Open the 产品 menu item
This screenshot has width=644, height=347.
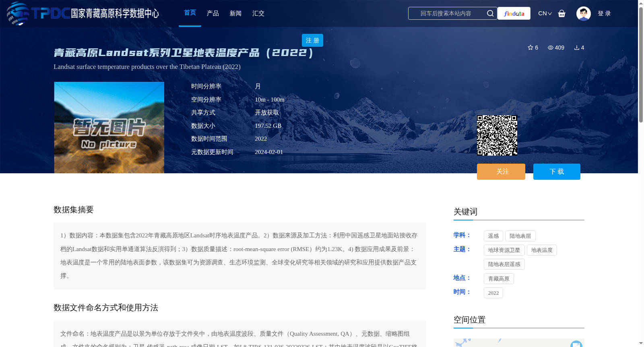tap(213, 13)
